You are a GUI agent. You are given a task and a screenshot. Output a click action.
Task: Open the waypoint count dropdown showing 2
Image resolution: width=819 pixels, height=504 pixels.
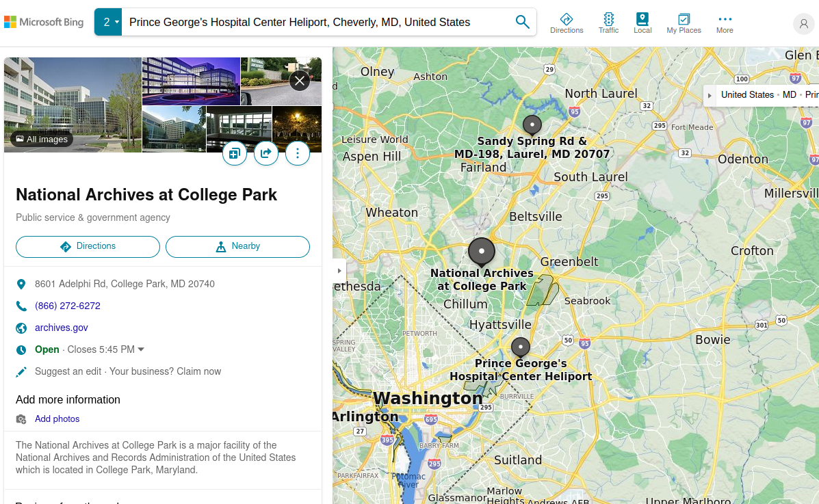108,22
